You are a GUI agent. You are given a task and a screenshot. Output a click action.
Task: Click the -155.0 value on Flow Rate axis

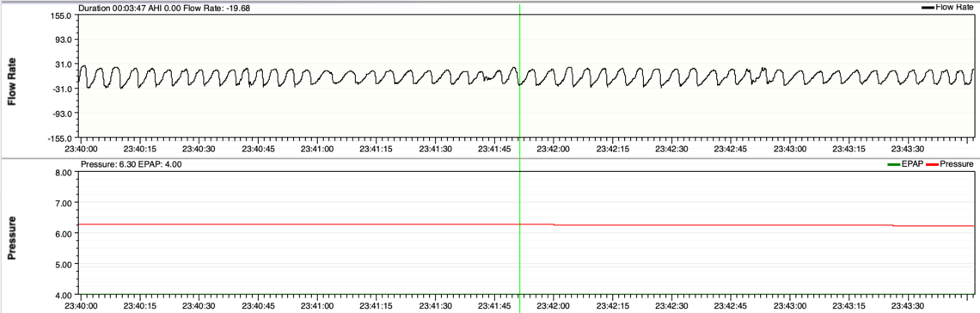coord(60,138)
